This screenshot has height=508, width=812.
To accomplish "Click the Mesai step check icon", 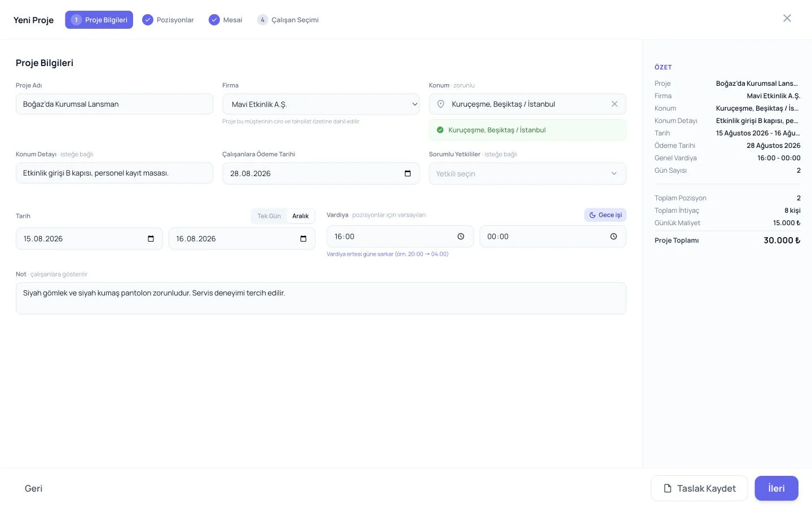I will 214,20.
